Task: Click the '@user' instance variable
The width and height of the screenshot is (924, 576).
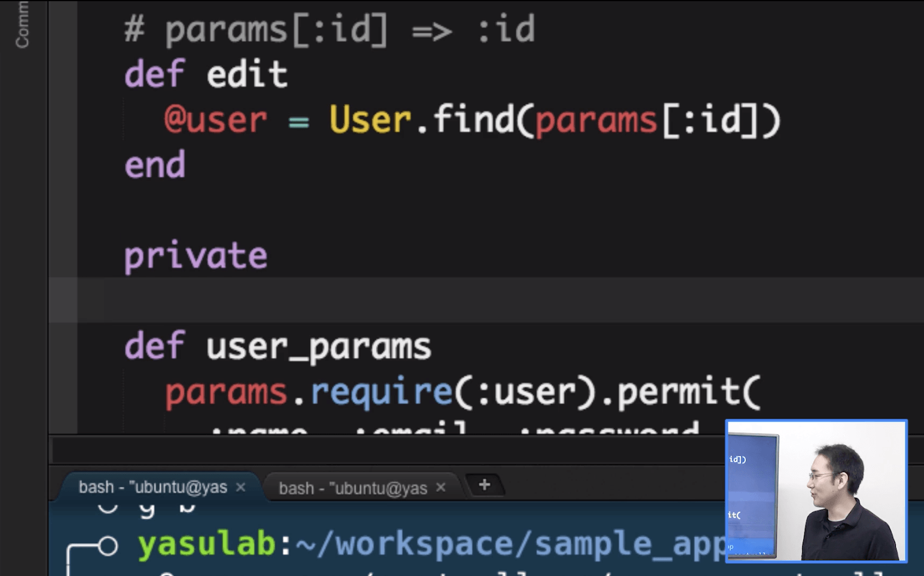Action: pyautogui.click(x=215, y=120)
